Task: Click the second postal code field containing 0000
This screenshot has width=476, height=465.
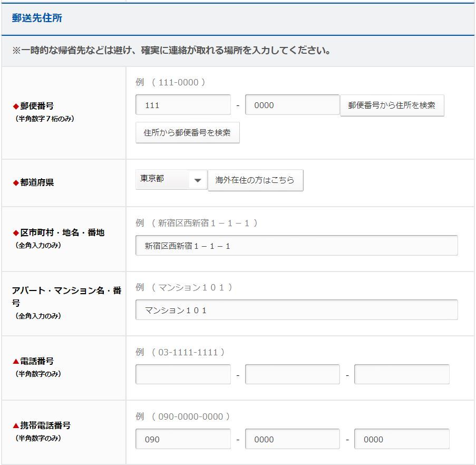Action: tap(292, 105)
